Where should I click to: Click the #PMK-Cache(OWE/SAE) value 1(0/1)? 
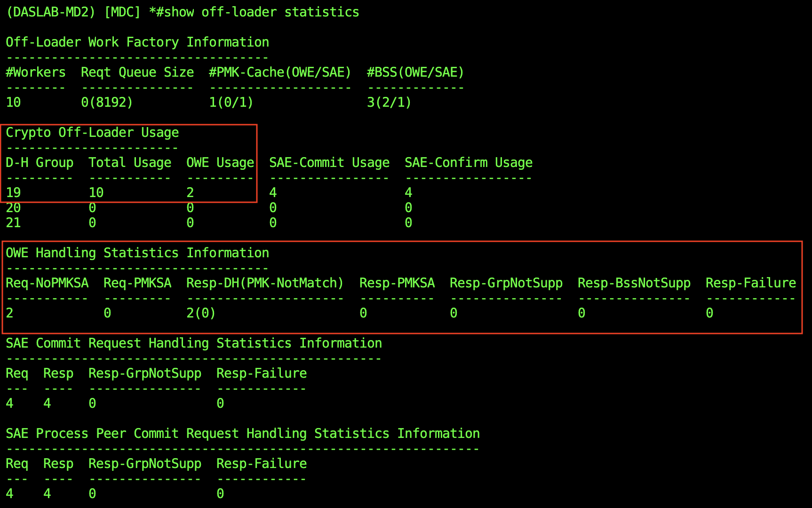click(231, 102)
